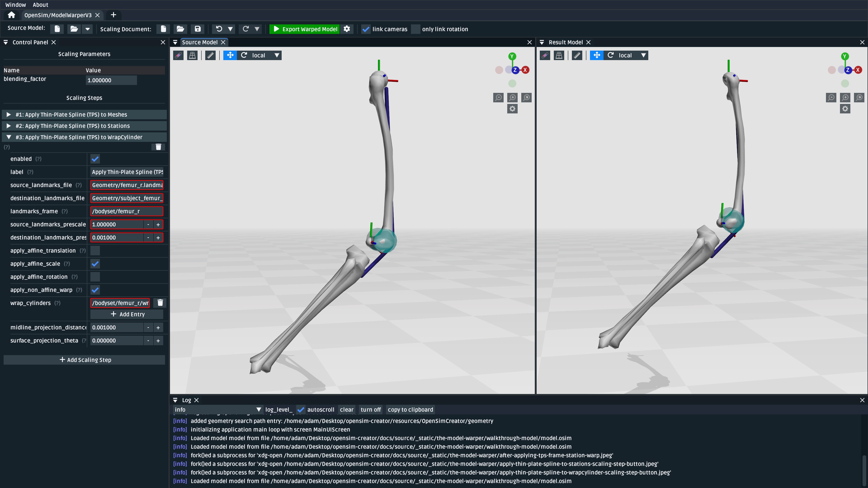Open Result Model camera settings gear
Screen dimensions: 868x488
point(845,109)
